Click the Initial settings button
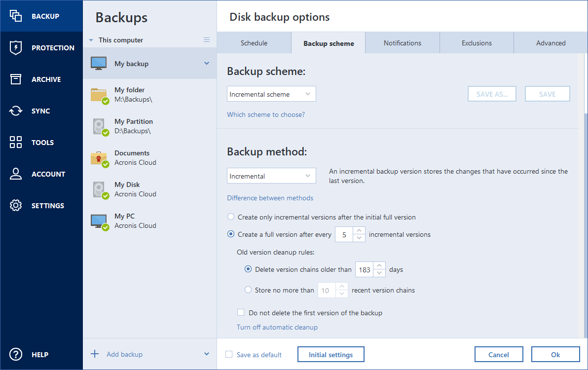588x370 pixels. [331, 354]
